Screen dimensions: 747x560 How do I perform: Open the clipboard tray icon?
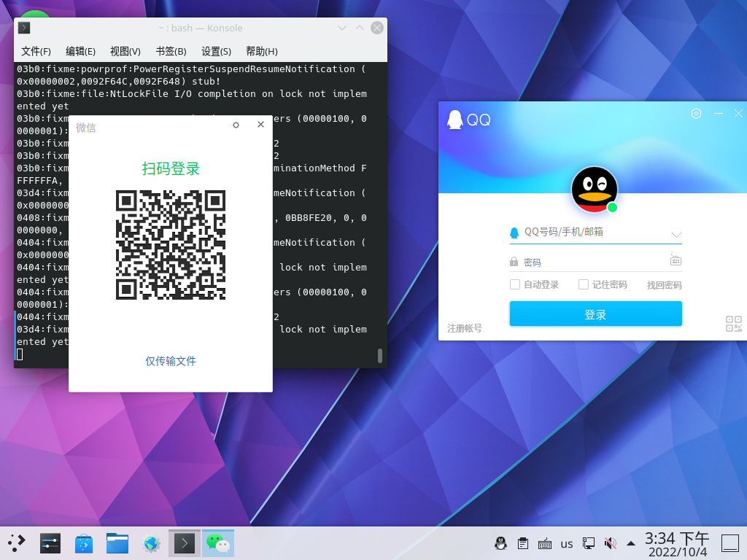click(522, 543)
